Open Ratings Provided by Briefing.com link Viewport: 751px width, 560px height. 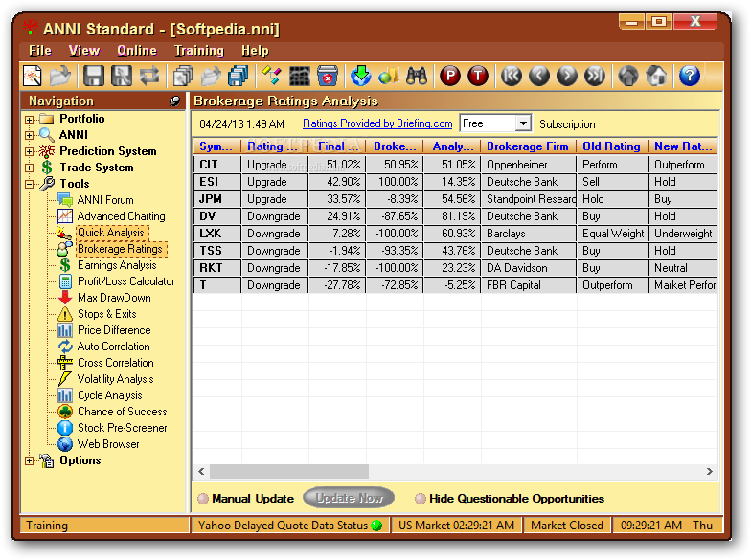click(x=377, y=123)
